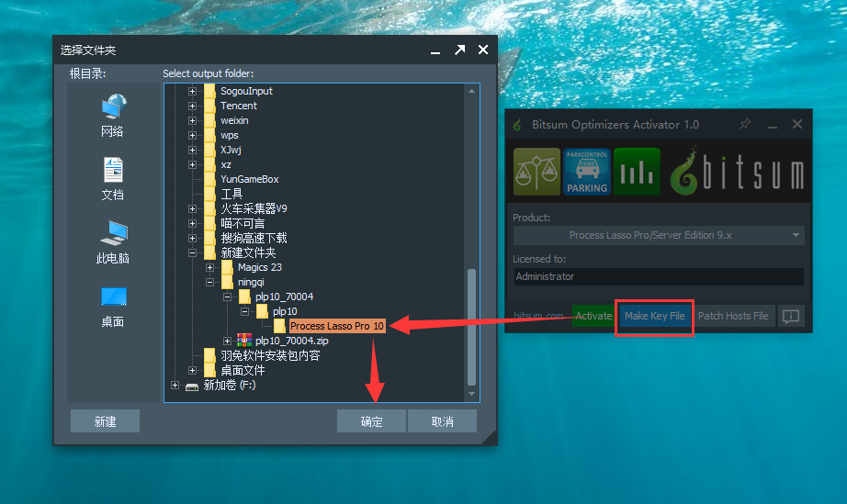Click the 新加卷 (F:) drive icon
This screenshot has width=847, height=504.
coord(192,386)
